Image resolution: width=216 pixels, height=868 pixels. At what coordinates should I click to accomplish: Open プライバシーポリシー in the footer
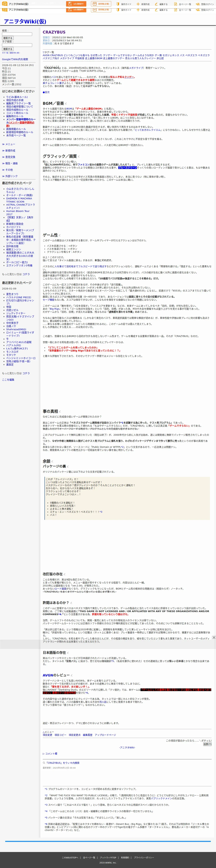coord(144,858)
